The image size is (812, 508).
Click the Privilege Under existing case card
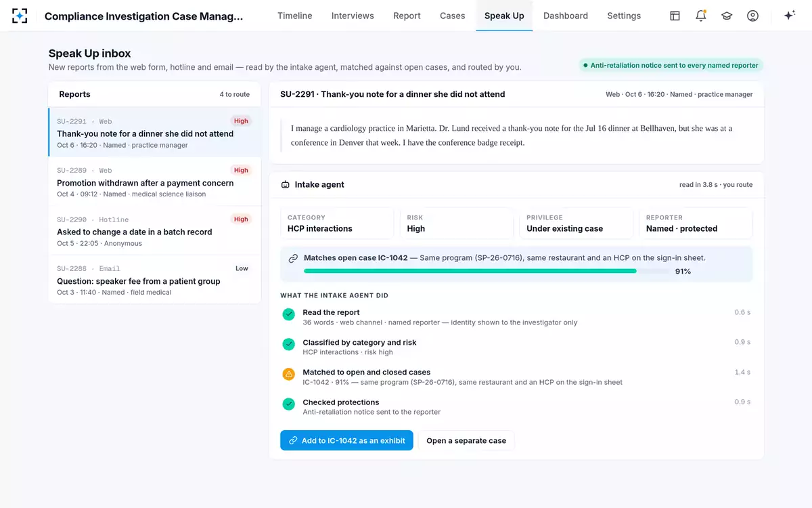[x=576, y=224]
